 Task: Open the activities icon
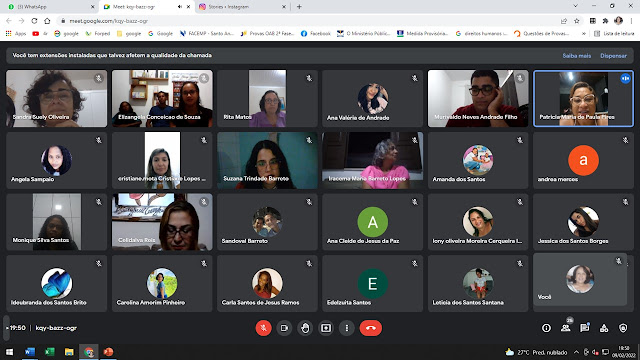pos(604,328)
